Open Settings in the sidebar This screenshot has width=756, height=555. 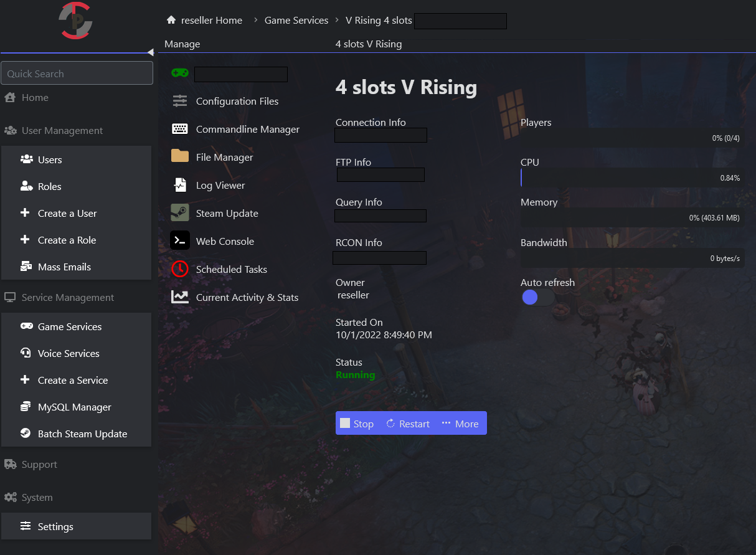(55, 527)
